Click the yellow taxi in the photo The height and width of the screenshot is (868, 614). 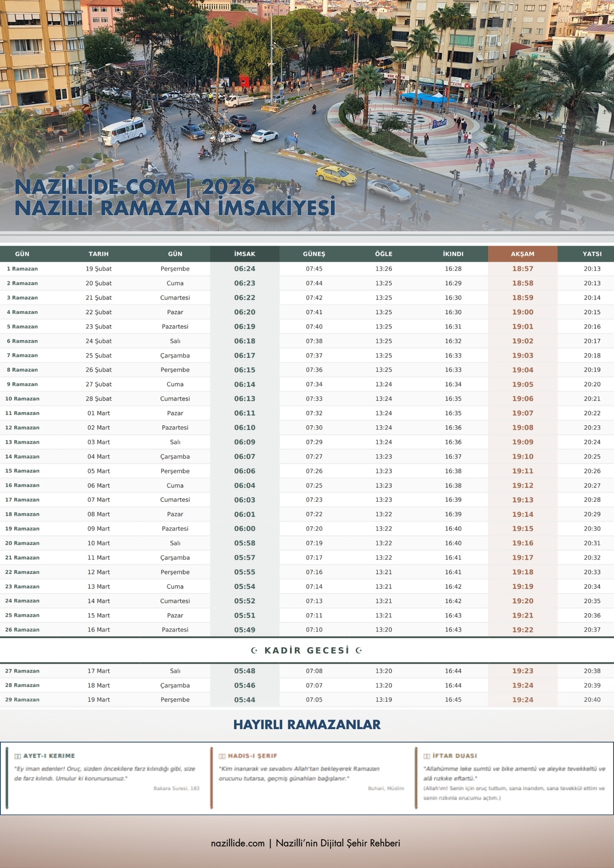point(336,175)
